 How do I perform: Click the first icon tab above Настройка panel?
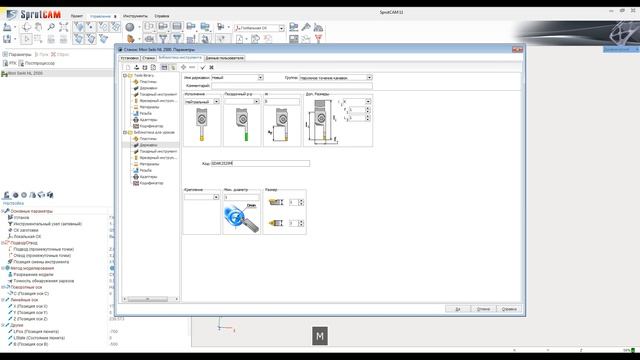7,195
